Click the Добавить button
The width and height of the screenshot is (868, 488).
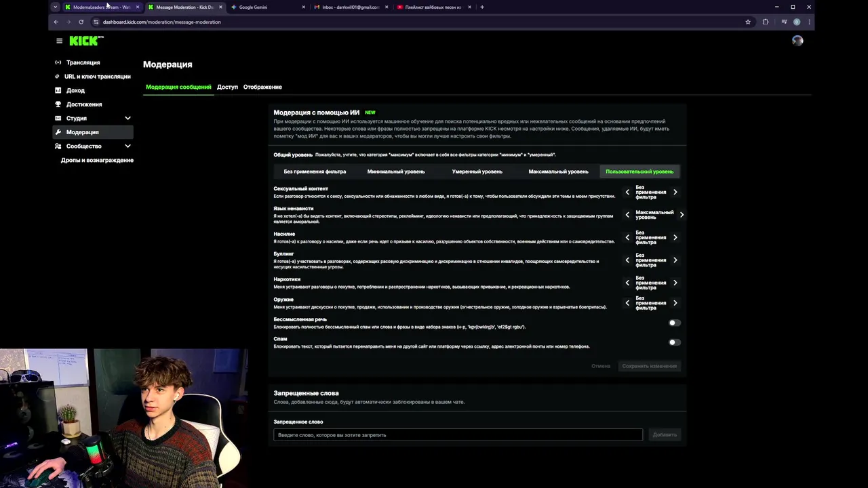pyautogui.click(x=665, y=434)
